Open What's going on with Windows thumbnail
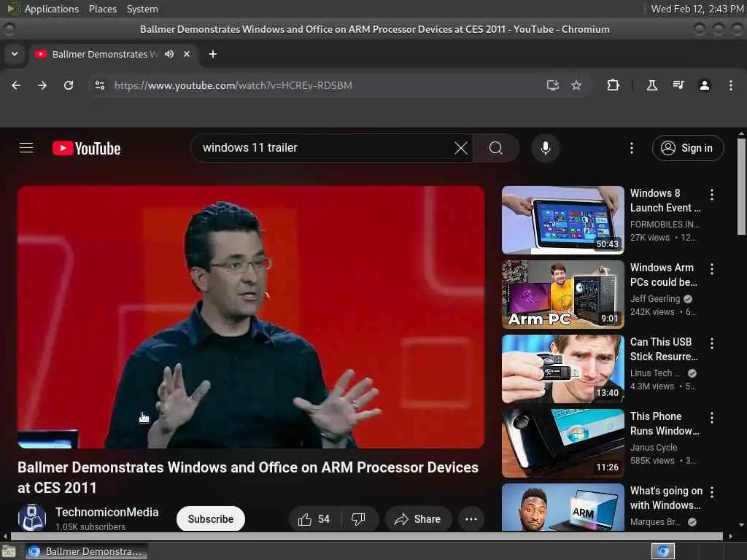This screenshot has width=747, height=560. pyautogui.click(x=562, y=507)
